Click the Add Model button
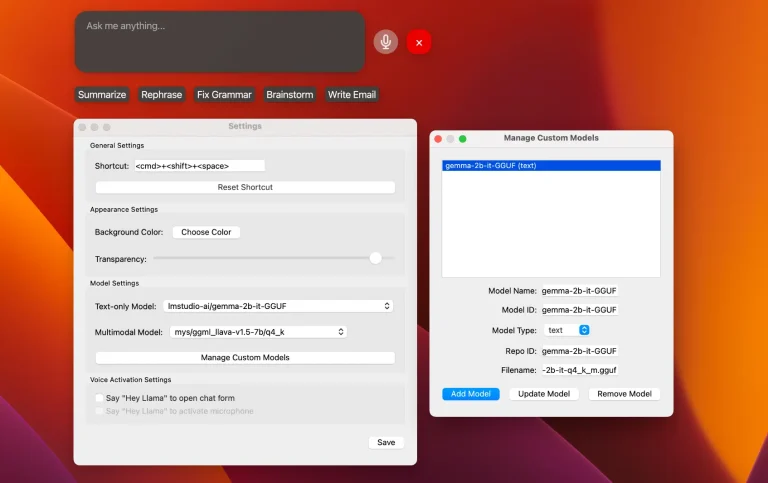 click(x=470, y=394)
